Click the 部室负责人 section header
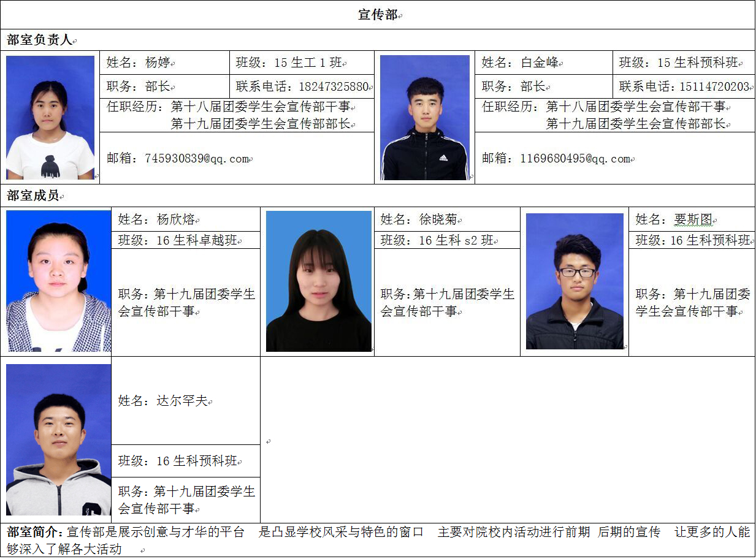This screenshot has height=559, width=756. (39, 40)
